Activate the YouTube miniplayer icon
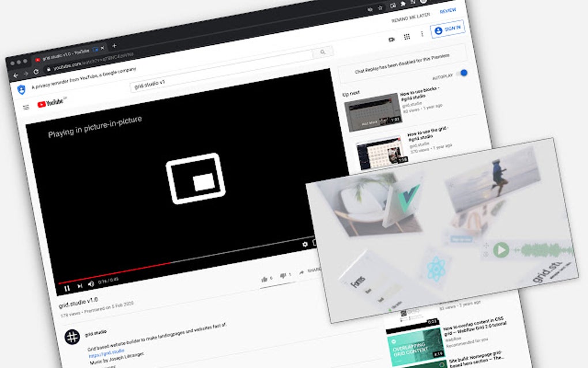 click(x=392, y=39)
